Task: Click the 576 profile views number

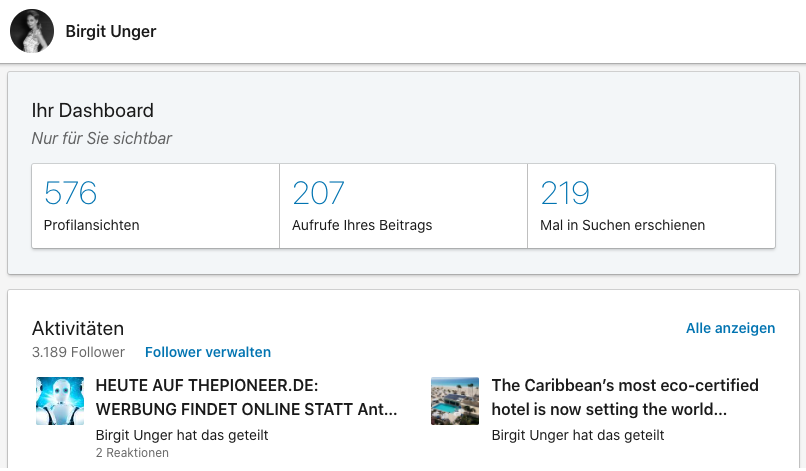Action: pyautogui.click(x=70, y=193)
